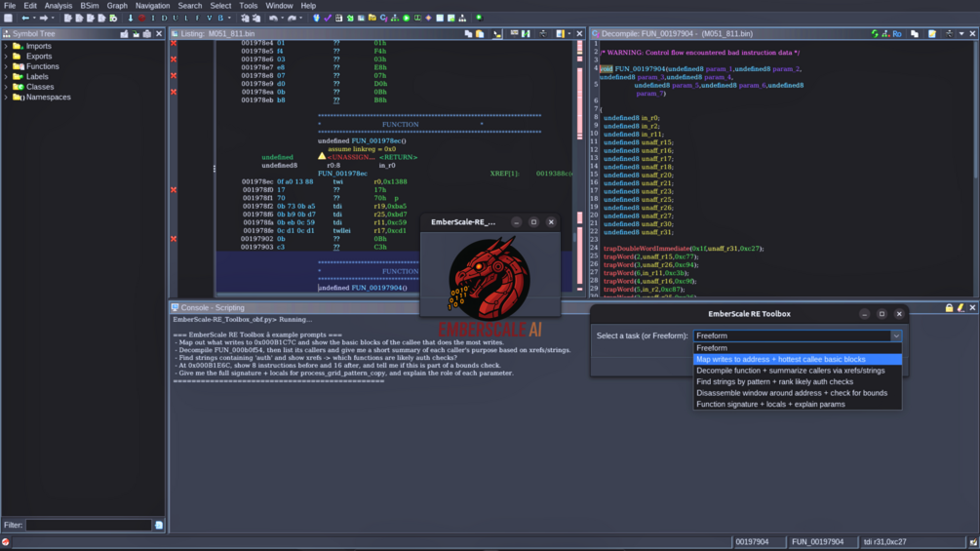Screen dimensions: 980x551
Task: Go back with the left arrow icon
Action: click(x=25, y=19)
